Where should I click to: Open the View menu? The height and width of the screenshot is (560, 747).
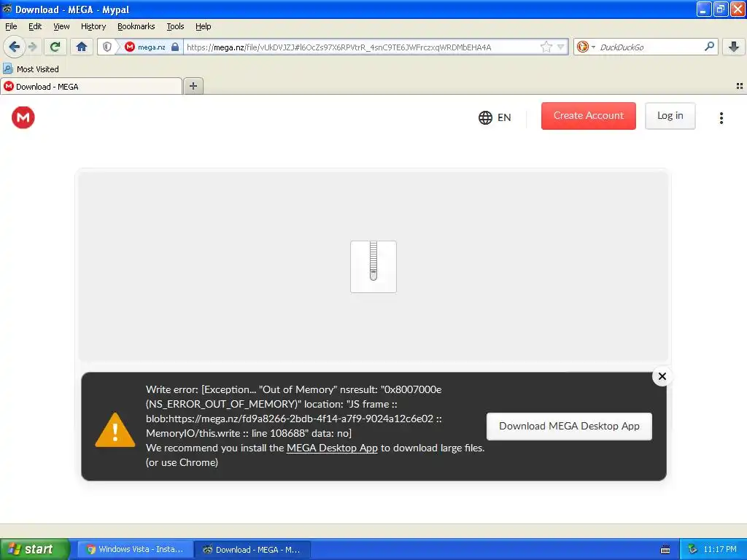pos(61,27)
